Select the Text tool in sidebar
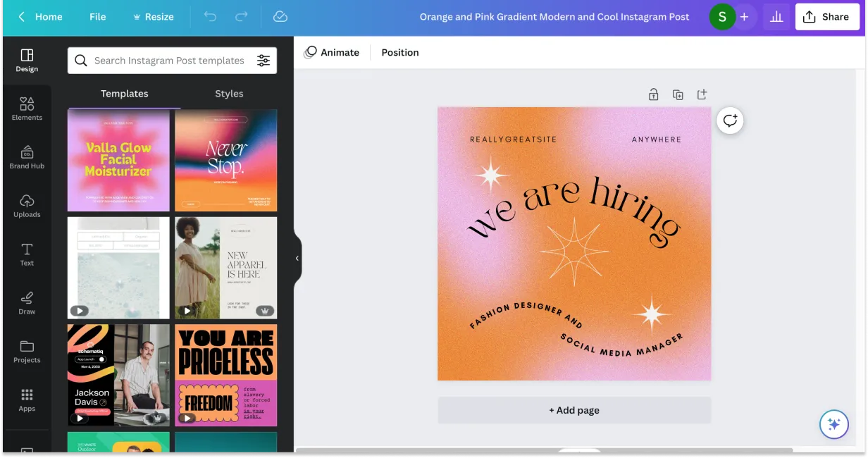Image resolution: width=868 pixels, height=458 pixels. point(27,254)
